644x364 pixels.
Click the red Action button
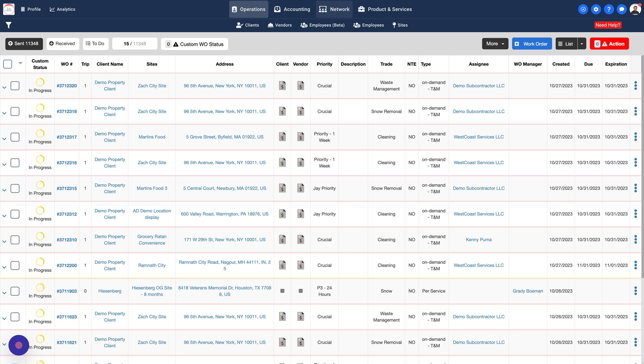[609, 44]
